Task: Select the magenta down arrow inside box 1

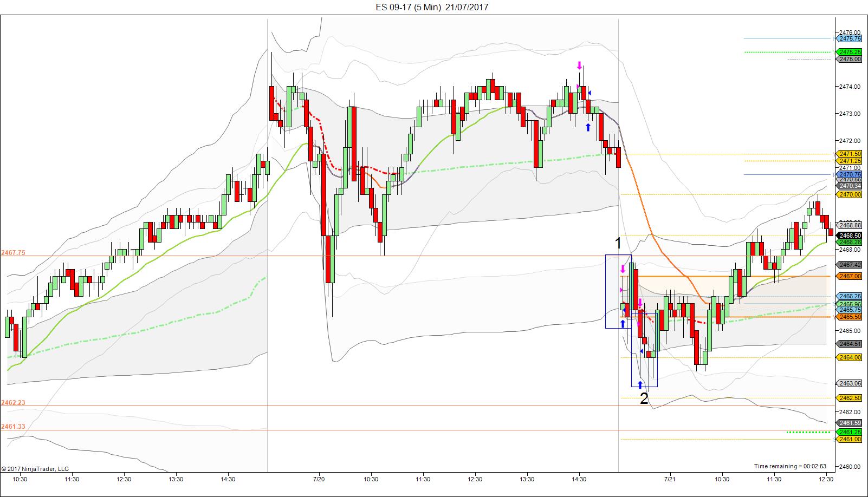Action: (623, 269)
